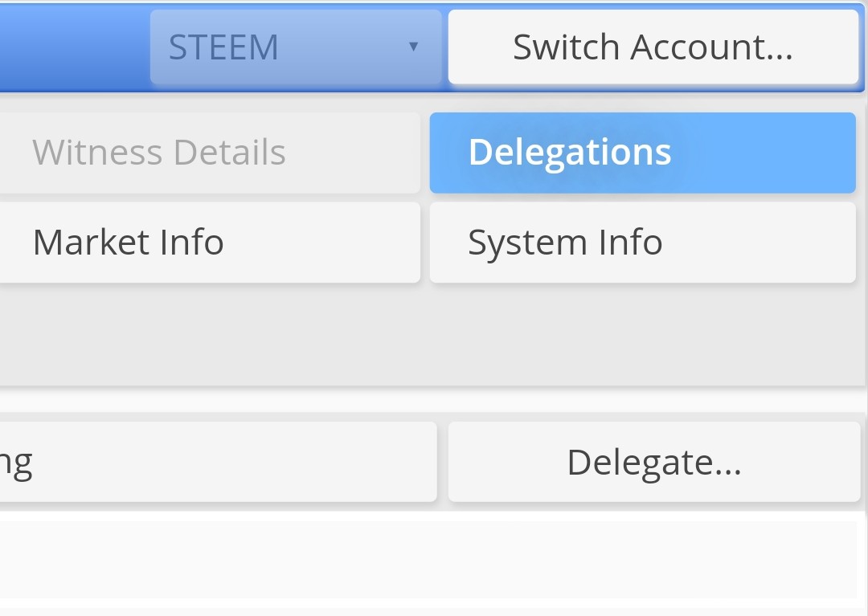
Task: View market data via Market Info
Action: tap(209, 243)
